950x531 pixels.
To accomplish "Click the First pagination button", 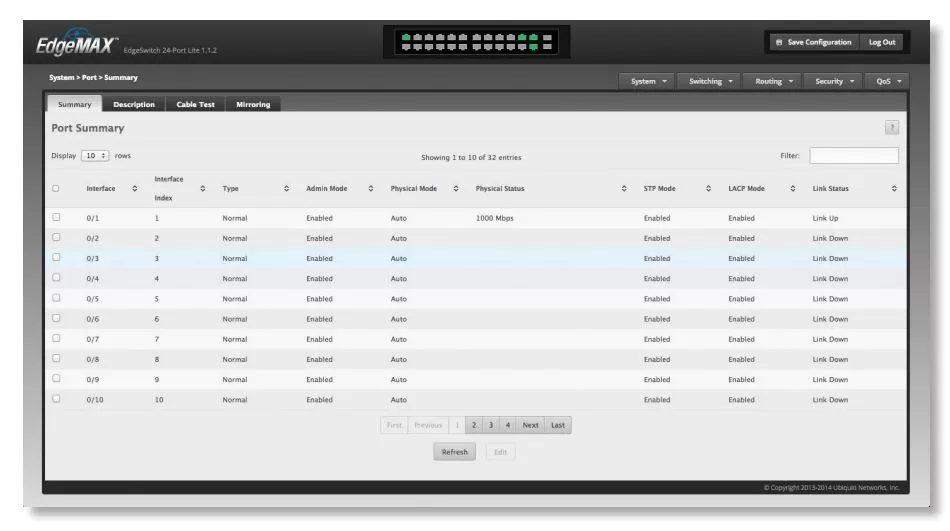I will pos(394,425).
